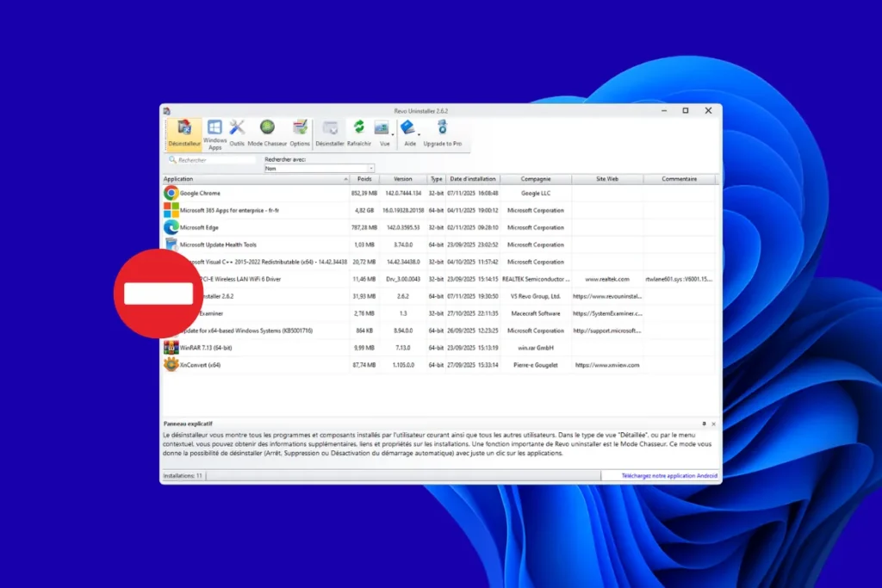Image resolution: width=882 pixels, height=588 pixels.
Task: Open the Désinstalleur tool
Action: click(x=183, y=133)
